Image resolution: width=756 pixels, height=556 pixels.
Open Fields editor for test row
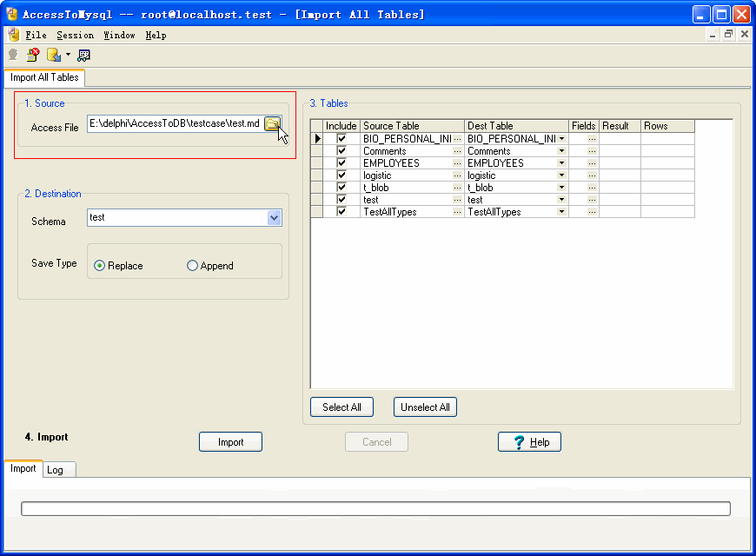click(592, 200)
